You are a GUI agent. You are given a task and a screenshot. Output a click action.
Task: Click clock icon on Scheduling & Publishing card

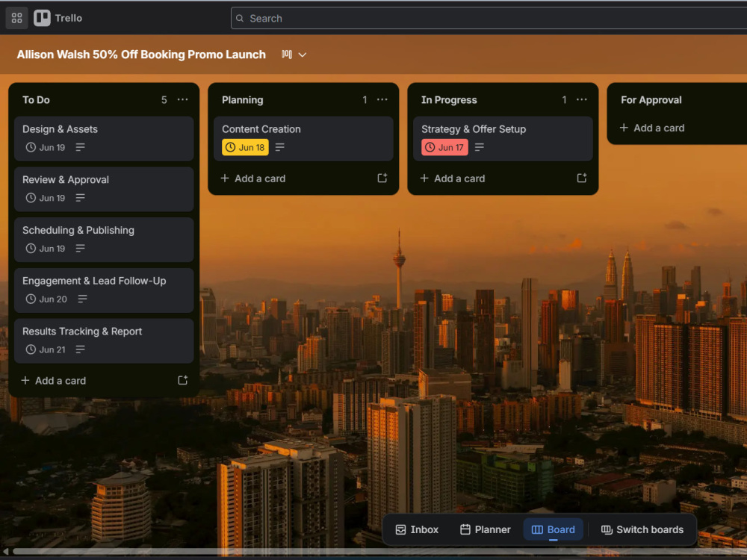pos(31,248)
